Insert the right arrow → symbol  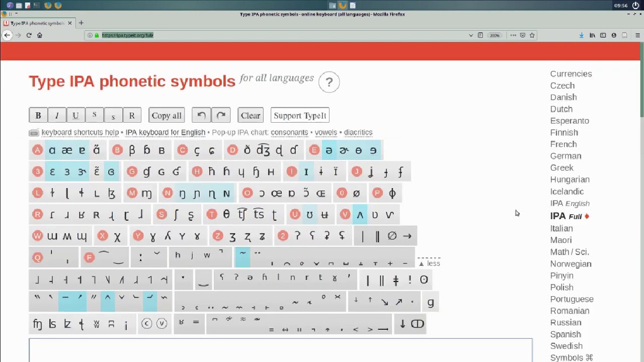click(407, 236)
